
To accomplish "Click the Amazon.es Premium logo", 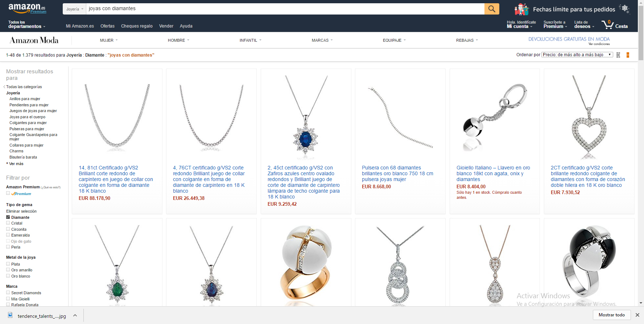I will click(x=27, y=8).
